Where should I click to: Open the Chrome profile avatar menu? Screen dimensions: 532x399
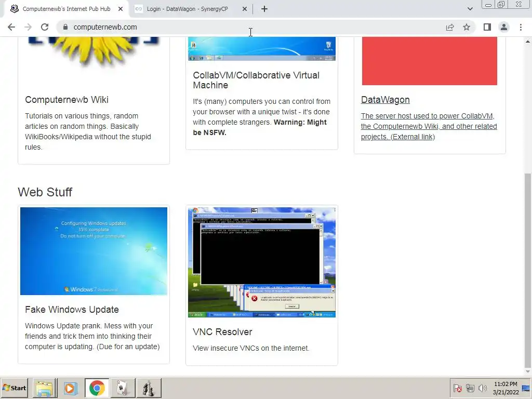pyautogui.click(x=504, y=27)
